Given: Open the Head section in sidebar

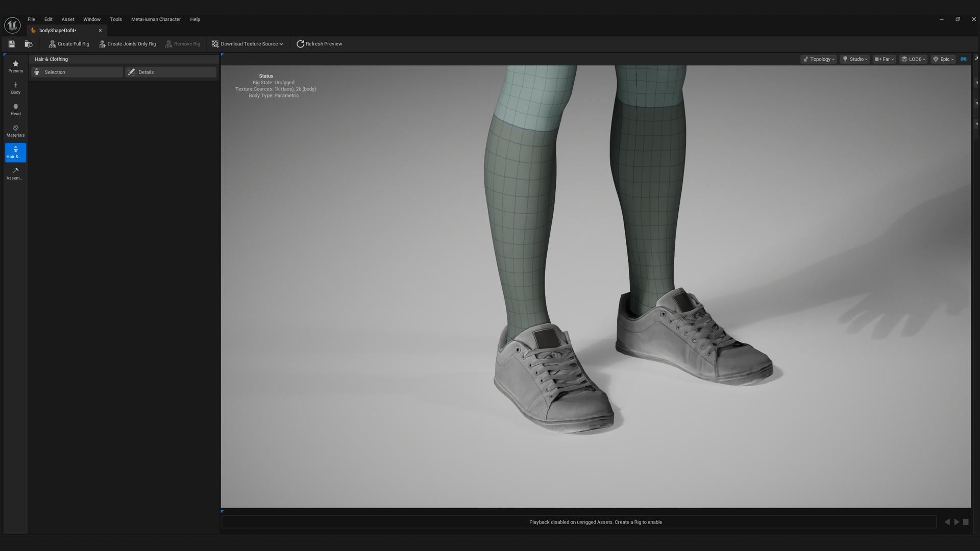Looking at the screenshot, I should pyautogui.click(x=15, y=109).
